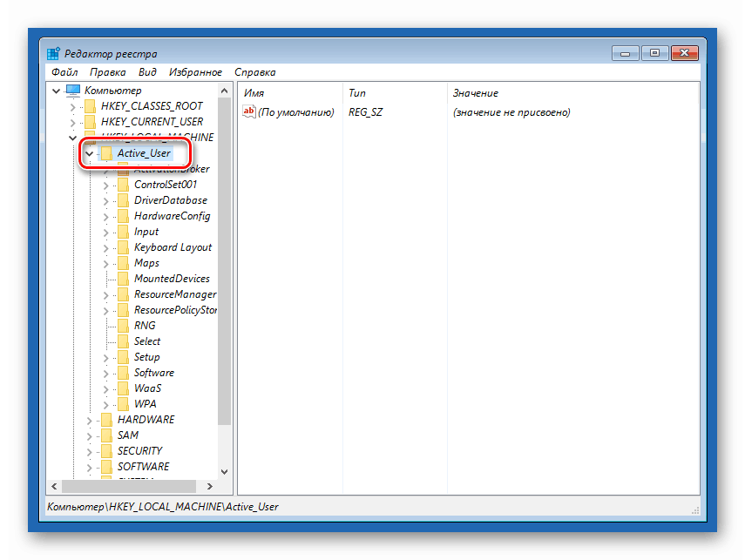Click the Software subkey folder icon
Image resolution: width=745 pixels, height=560 pixels.
(x=123, y=373)
